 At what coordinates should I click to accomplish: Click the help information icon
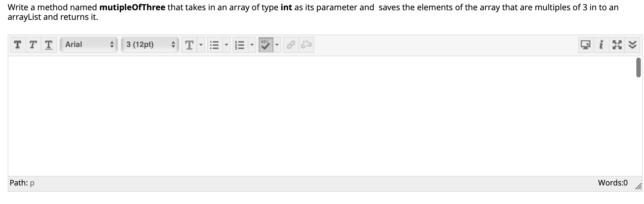(602, 45)
